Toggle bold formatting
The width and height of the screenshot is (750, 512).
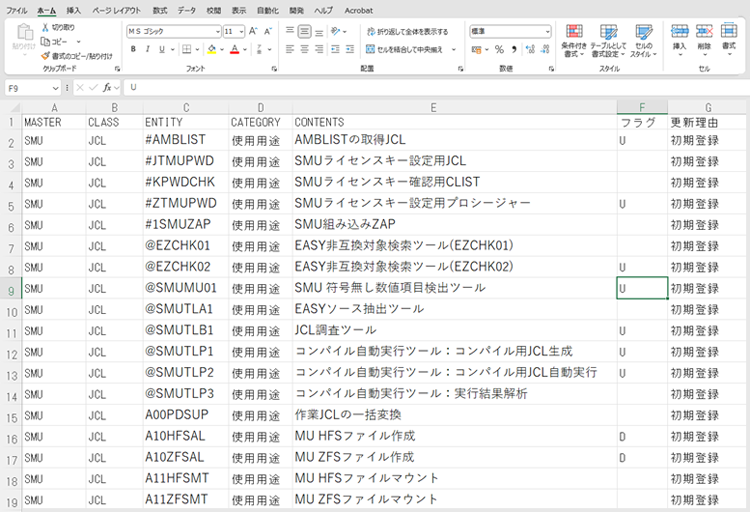[133, 49]
